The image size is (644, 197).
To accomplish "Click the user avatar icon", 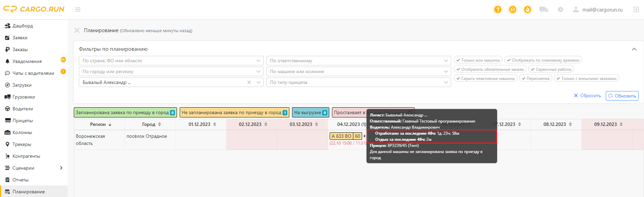I will coord(576,9).
